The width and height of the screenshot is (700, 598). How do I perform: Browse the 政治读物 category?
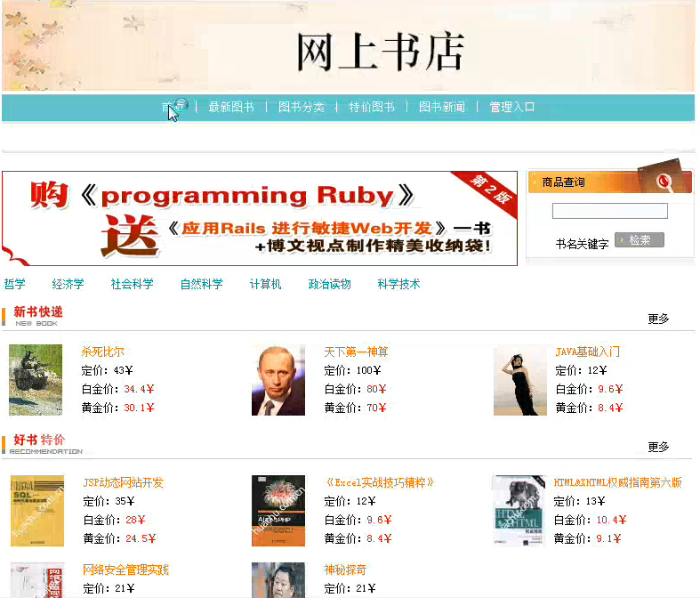pyautogui.click(x=329, y=284)
